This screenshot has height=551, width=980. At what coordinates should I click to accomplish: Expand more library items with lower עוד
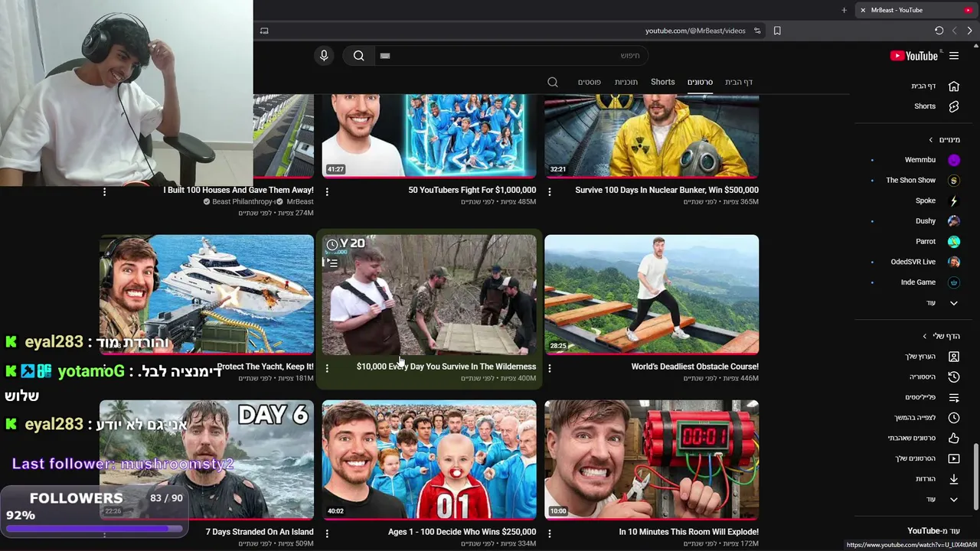pyautogui.click(x=954, y=500)
